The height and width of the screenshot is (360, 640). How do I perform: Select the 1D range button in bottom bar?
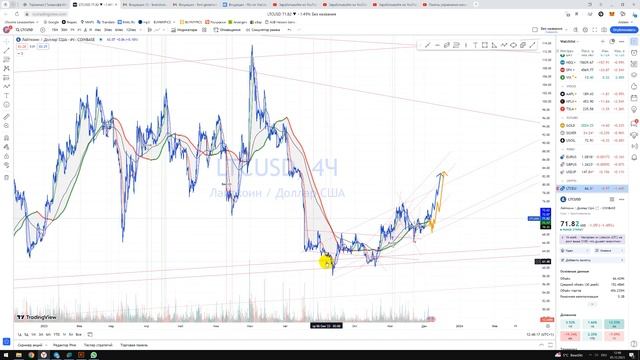coord(20,334)
